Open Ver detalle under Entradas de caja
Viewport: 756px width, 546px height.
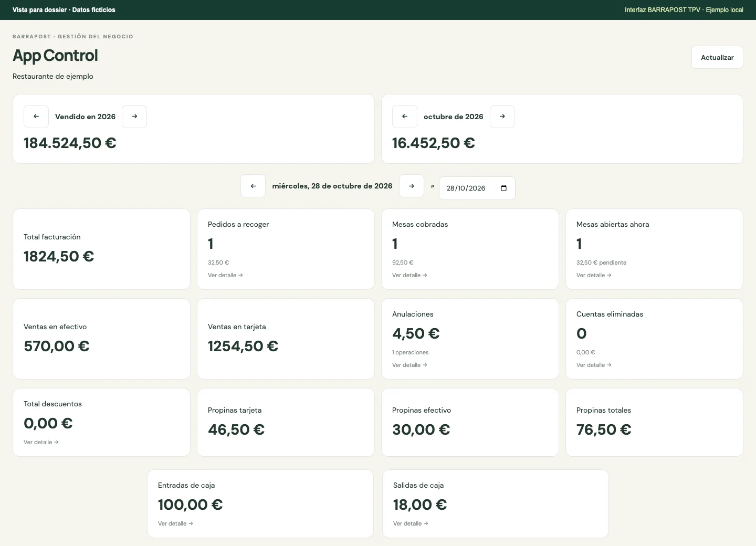point(175,523)
